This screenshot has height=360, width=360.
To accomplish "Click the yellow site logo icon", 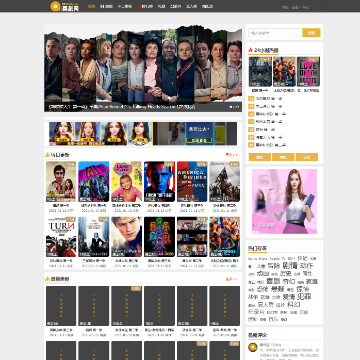I will (55, 6).
